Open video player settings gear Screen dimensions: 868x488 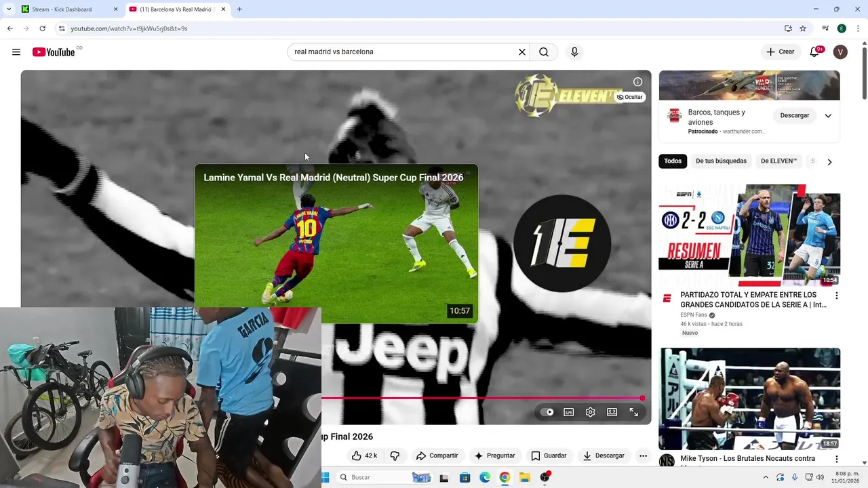(x=591, y=412)
